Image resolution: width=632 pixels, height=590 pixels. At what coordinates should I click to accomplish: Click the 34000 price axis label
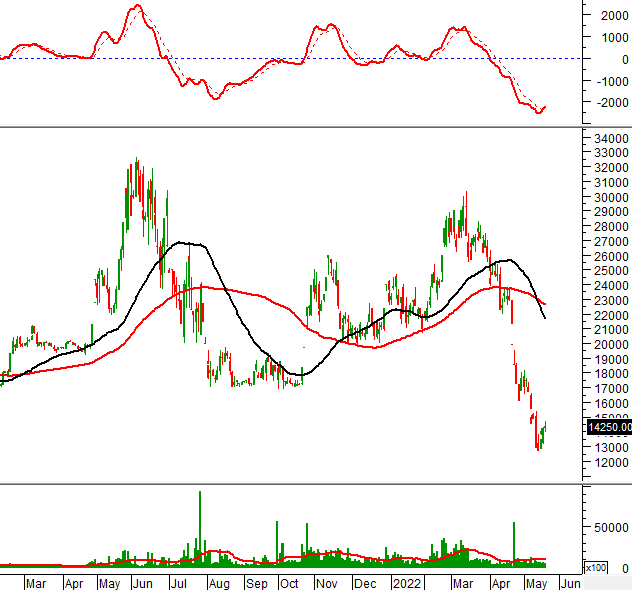[609, 138]
